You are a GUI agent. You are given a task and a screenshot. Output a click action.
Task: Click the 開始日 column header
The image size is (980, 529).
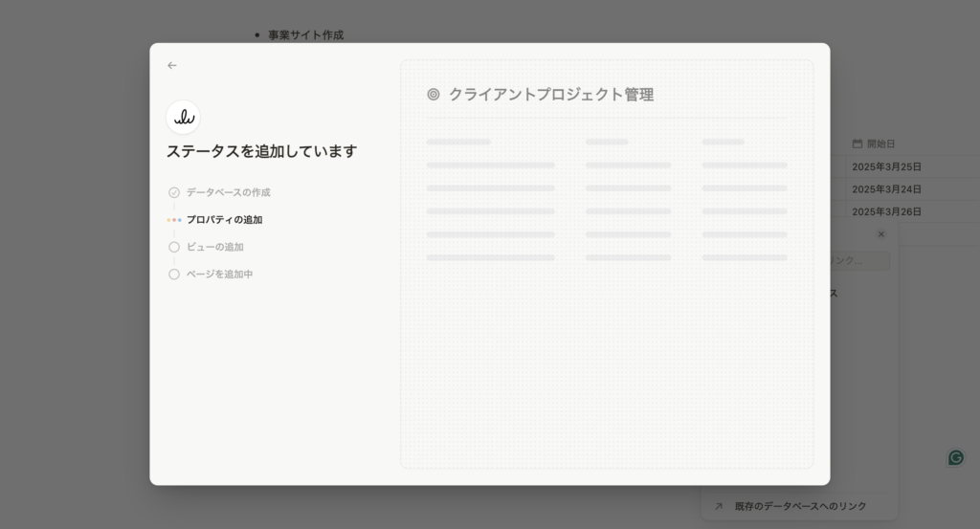pyautogui.click(x=880, y=143)
